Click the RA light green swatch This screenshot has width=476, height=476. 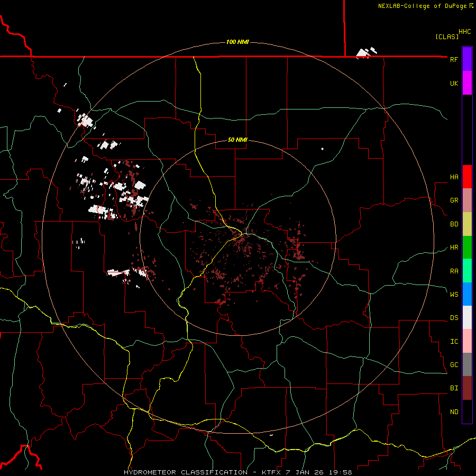click(x=467, y=271)
